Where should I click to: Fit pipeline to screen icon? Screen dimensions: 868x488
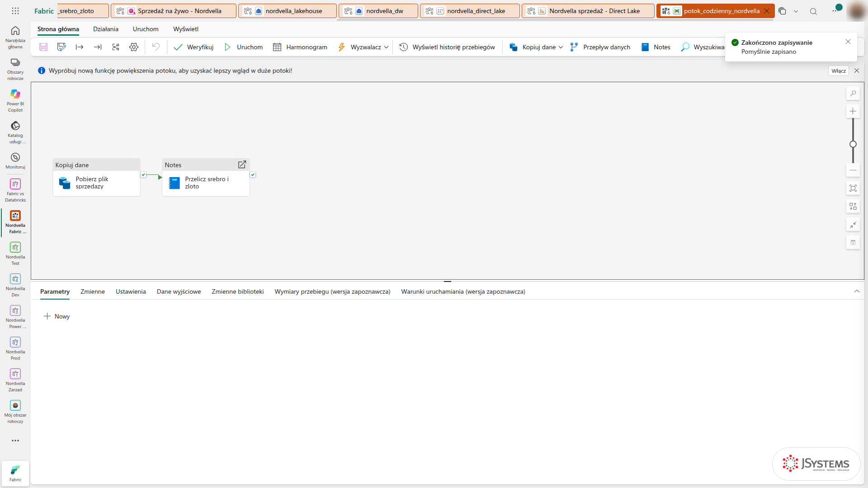pyautogui.click(x=853, y=188)
